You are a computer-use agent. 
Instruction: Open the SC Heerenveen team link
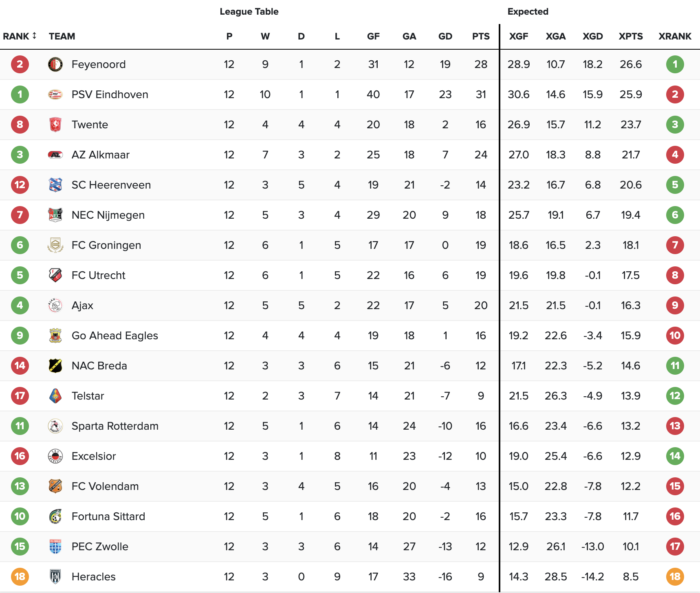click(x=111, y=185)
